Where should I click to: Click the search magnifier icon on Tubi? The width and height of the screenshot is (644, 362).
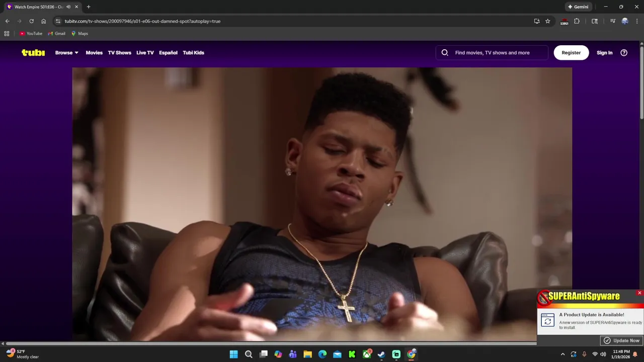(445, 52)
